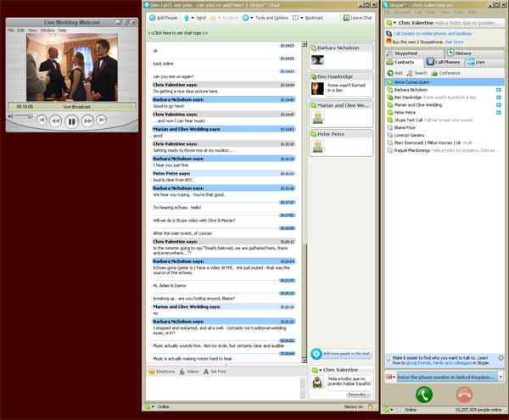509x420 pixels.
Task: Click the rewind button in media player
Action: [54, 121]
